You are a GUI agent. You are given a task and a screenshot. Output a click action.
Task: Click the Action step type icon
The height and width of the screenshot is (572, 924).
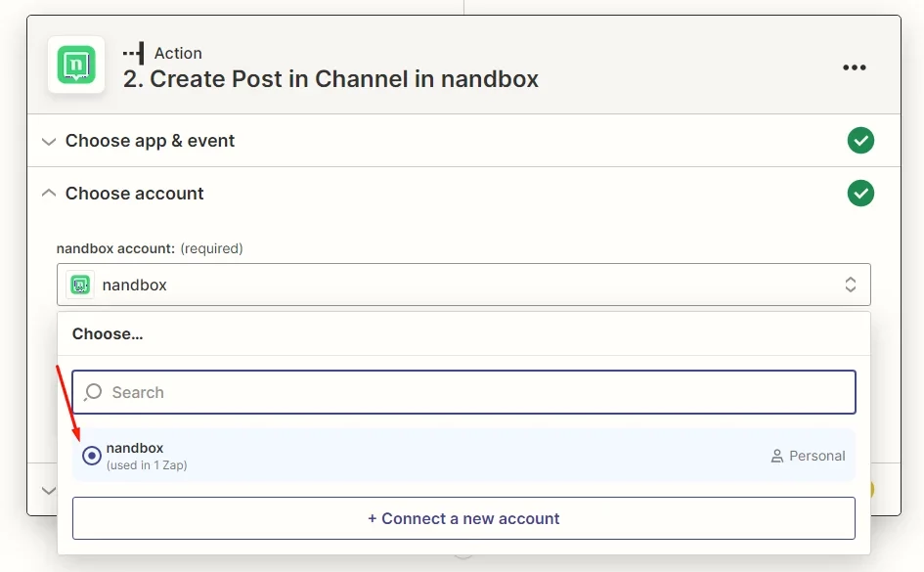click(x=135, y=53)
